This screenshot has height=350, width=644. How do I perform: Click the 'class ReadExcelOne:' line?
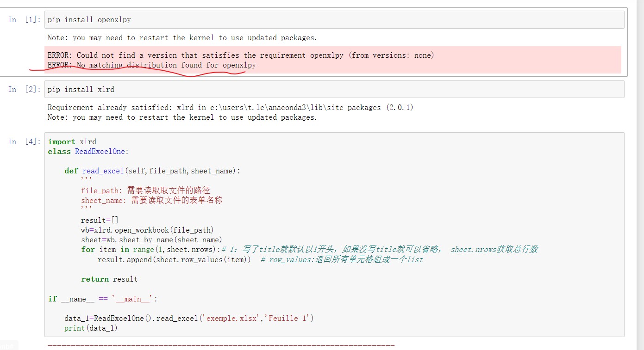pos(88,151)
